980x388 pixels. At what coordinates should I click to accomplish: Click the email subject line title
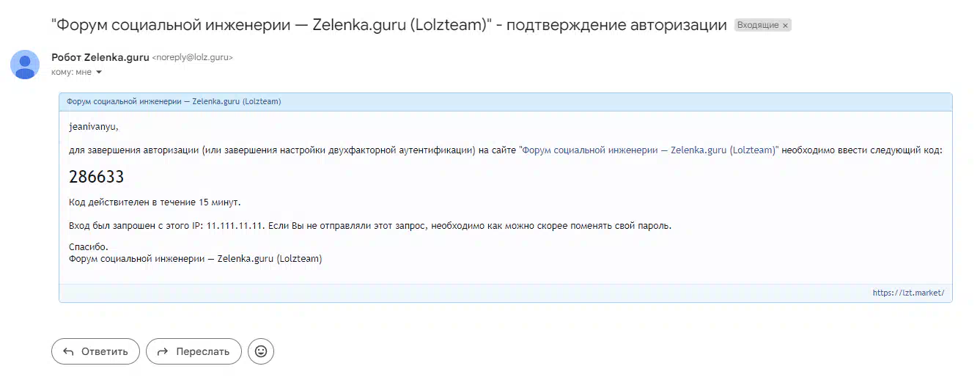tap(388, 25)
